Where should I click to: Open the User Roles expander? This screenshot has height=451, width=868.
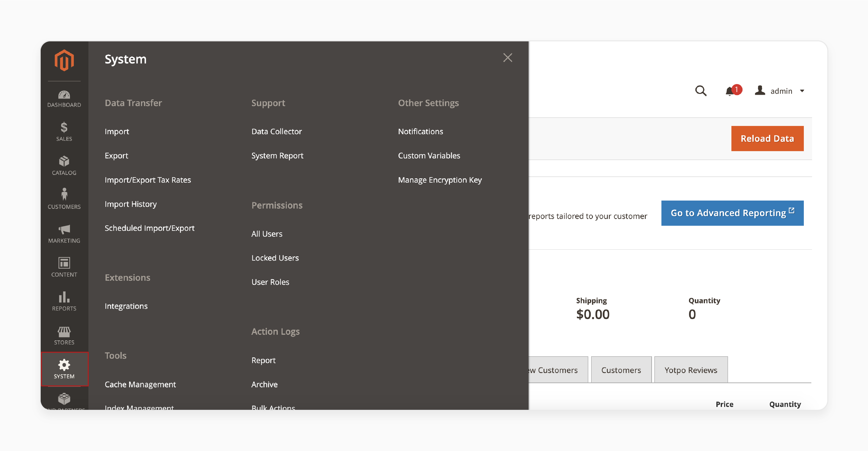tap(270, 282)
